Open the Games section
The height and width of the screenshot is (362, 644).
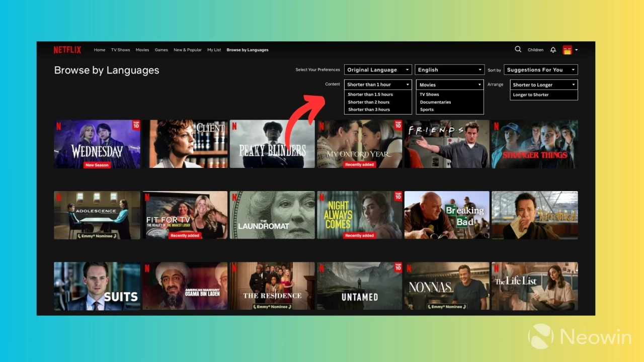[161, 50]
